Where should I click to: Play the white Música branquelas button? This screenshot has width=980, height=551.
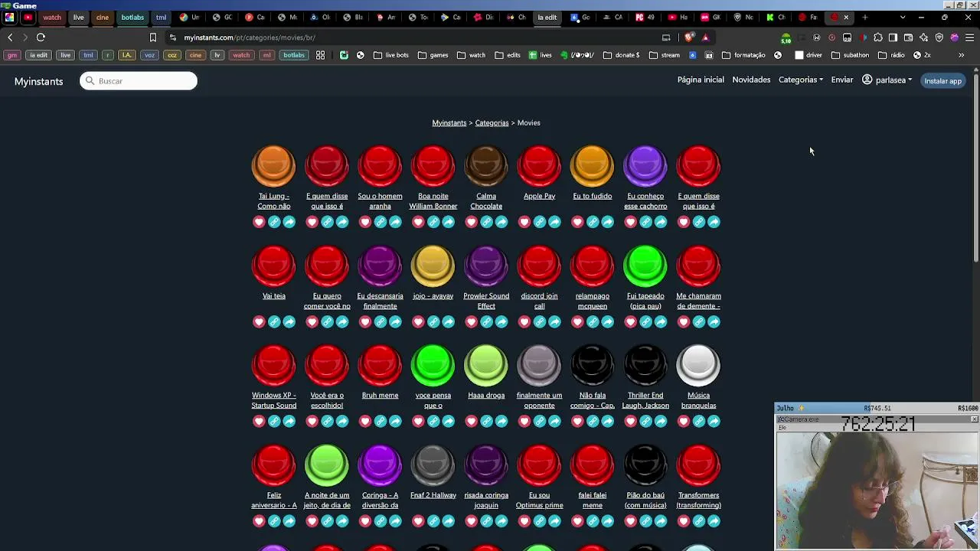[699, 365]
